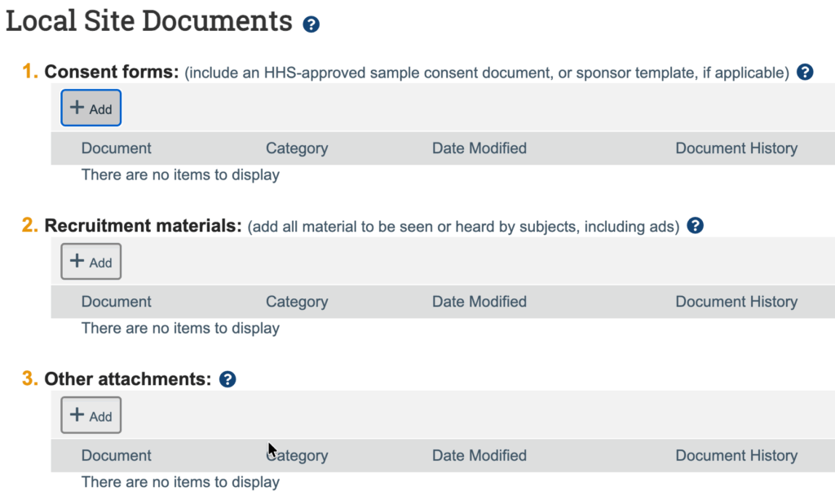Add a file under Other attachments

coord(91,414)
